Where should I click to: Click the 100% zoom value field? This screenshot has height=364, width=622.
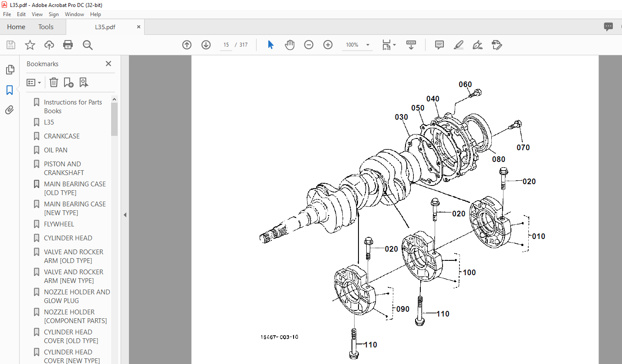click(352, 45)
